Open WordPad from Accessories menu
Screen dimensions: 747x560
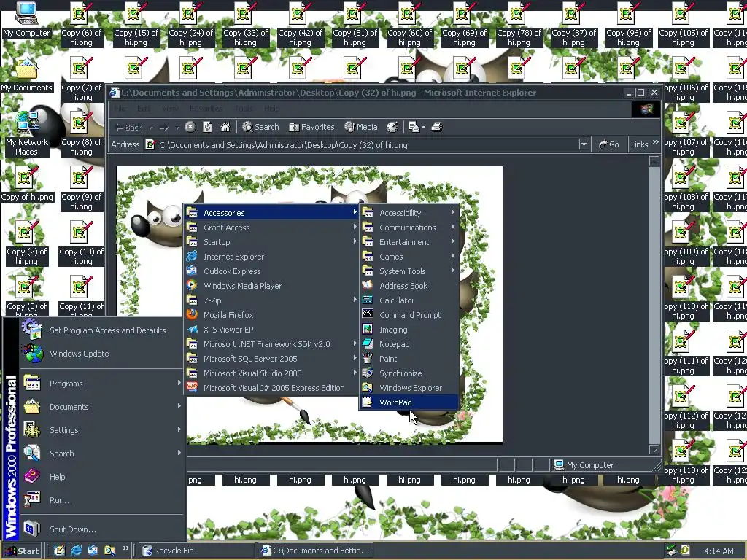409,402
